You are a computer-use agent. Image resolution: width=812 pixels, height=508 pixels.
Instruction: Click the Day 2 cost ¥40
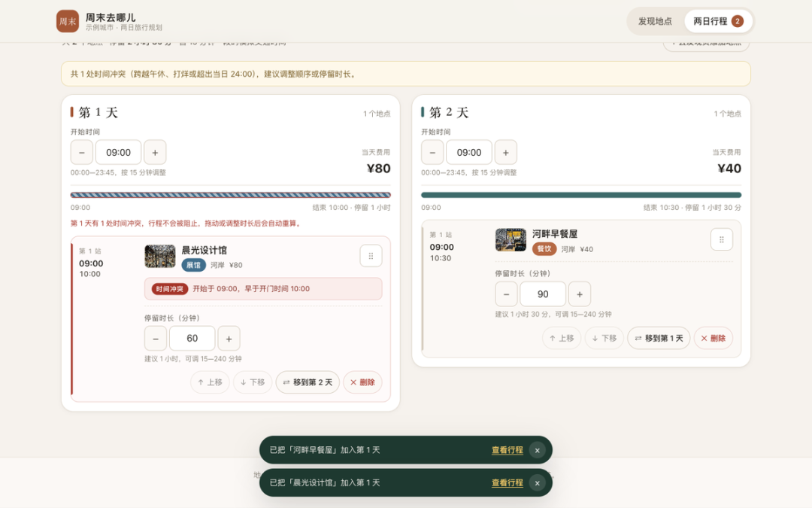pos(729,169)
